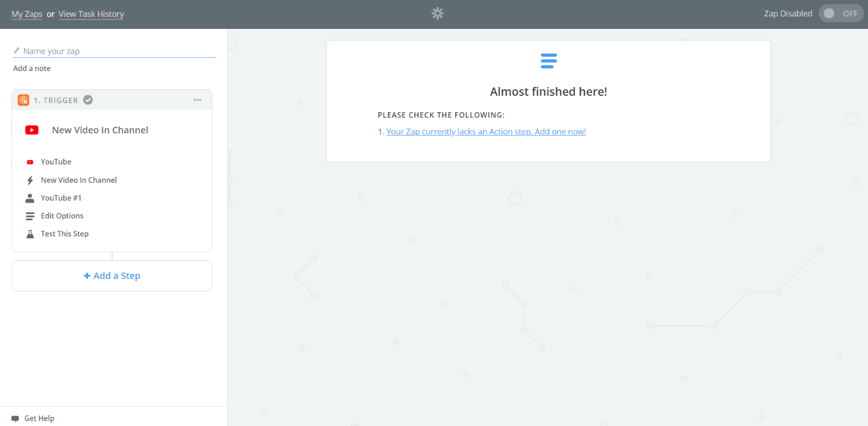Follow the Add one now link
This screenshot has width=868, height=426.
pyautogui.click(x=486, y=132)
